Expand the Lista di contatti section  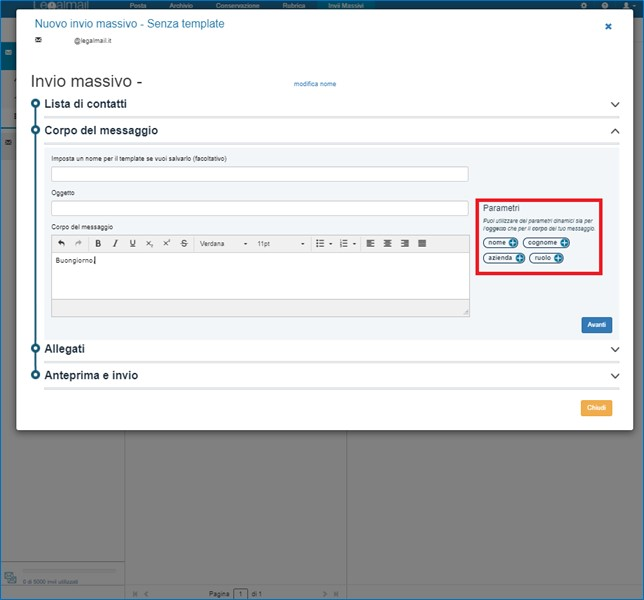point(614,104)
